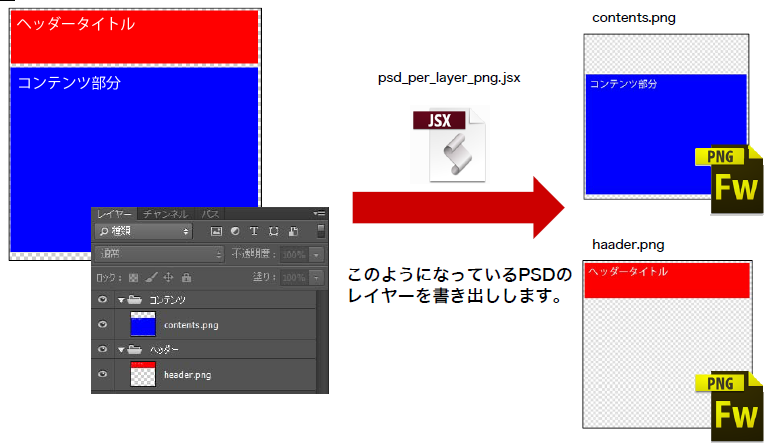Click the lock transparent pixels icon
The height and width of the screenshot is (448, 774).
point(133,278)
